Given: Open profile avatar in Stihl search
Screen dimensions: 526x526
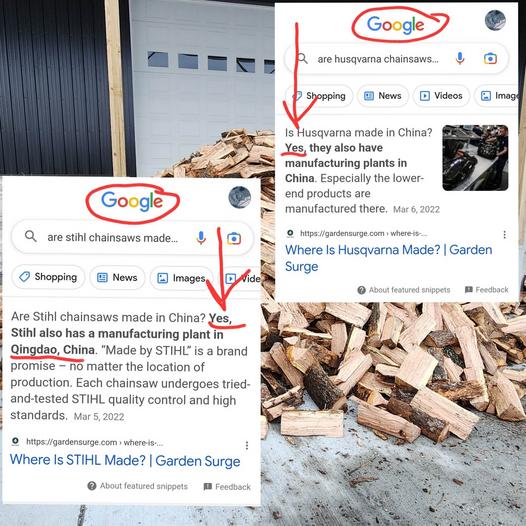Looking at the screenshot, I should (x=240, y=197).
